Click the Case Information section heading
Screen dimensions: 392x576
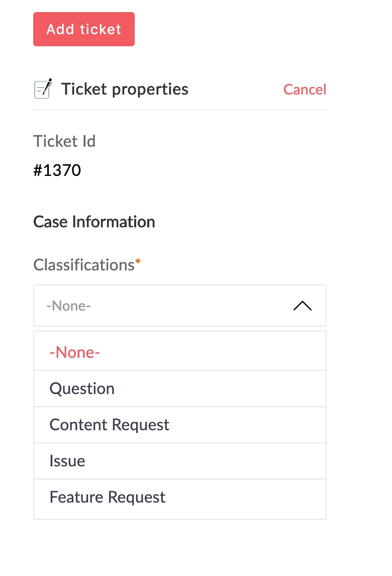pos(94,222)
